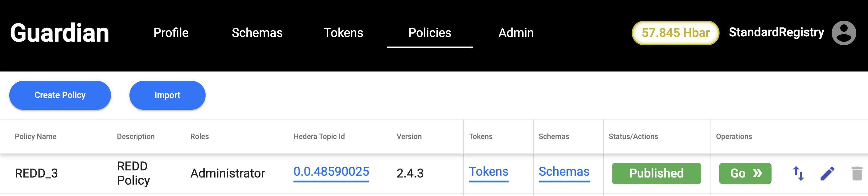This screenshot has width=868, height=196.
Task: Click the Guardian logo title
Action: pos(59,33)
